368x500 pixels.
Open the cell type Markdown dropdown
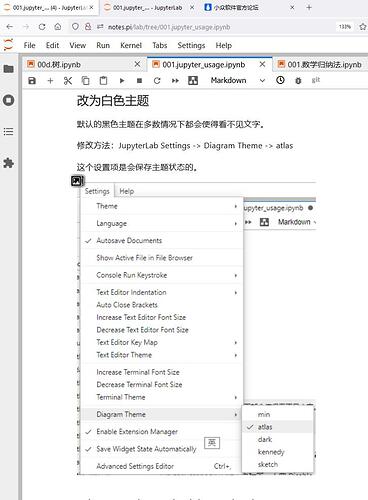(238, 80)
